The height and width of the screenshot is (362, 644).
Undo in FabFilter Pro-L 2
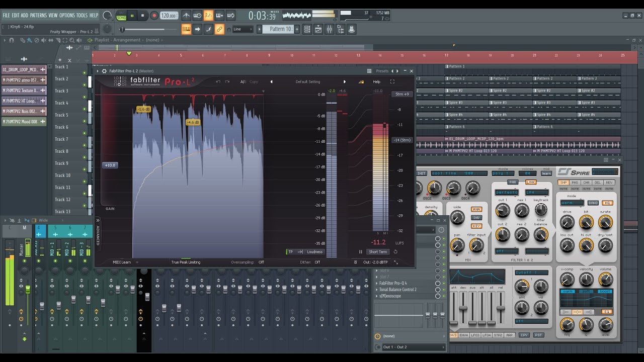pos(218,81)
